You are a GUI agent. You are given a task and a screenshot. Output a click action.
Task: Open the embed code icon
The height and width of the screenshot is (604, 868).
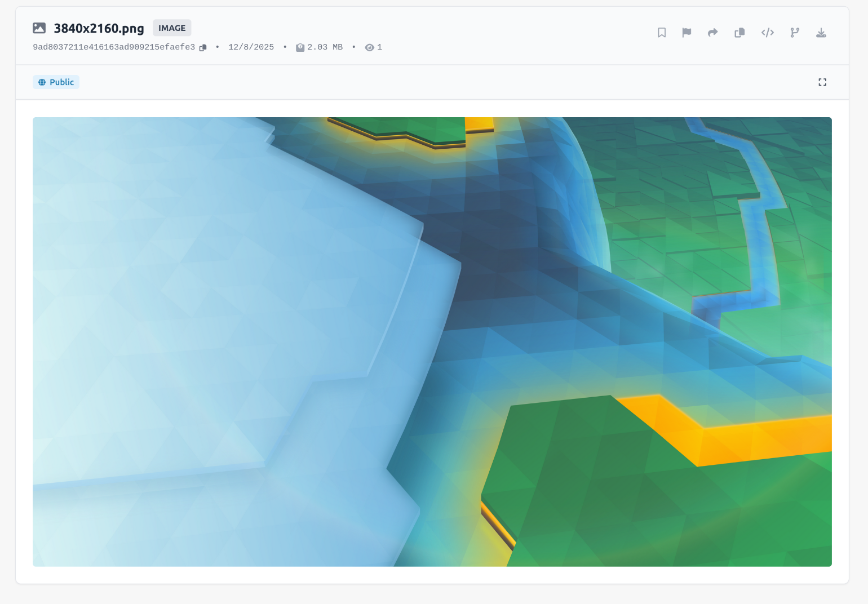click(x=768, y=33)
